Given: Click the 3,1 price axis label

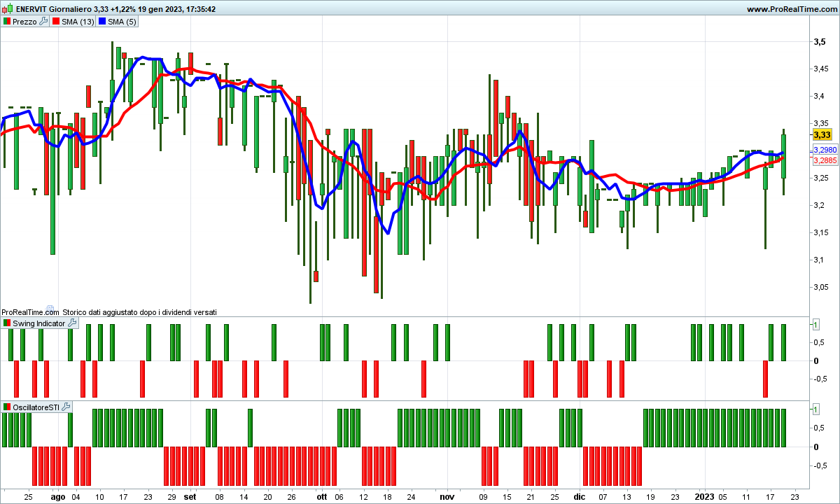Looking at the screenshot, I should [x=819, y=260].
